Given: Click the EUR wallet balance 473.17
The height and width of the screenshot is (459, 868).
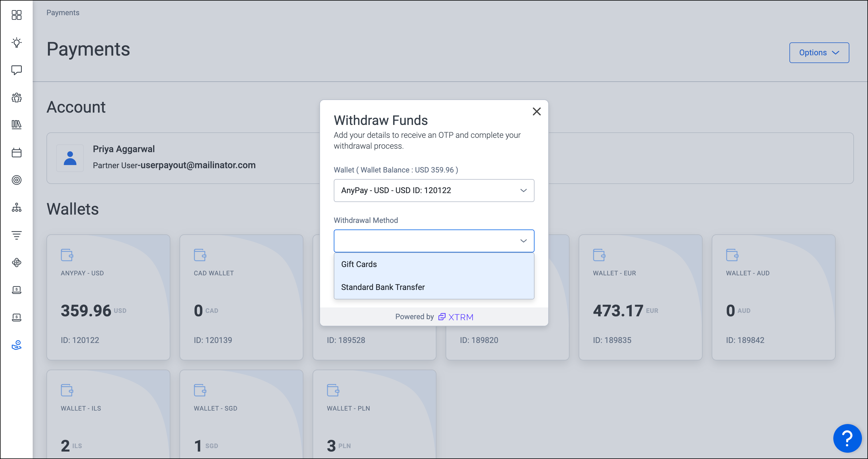Looking at the screenshot, I should pyautogui.click(x=618, y=311).
